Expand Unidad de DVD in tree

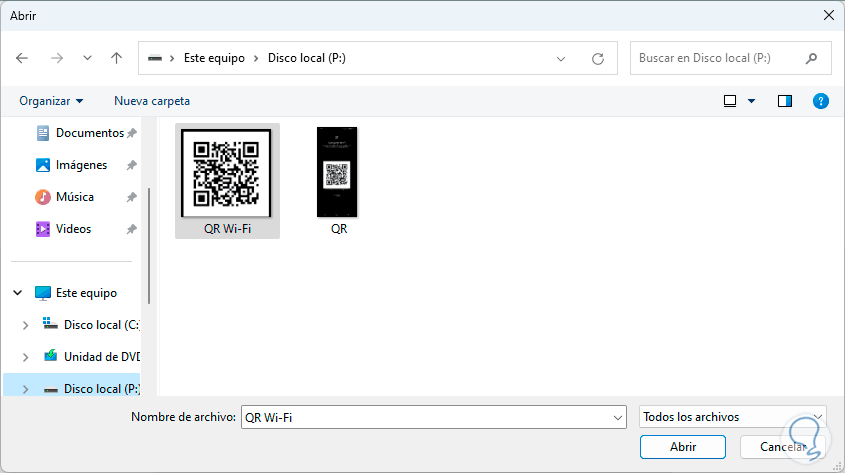(25, 357)
